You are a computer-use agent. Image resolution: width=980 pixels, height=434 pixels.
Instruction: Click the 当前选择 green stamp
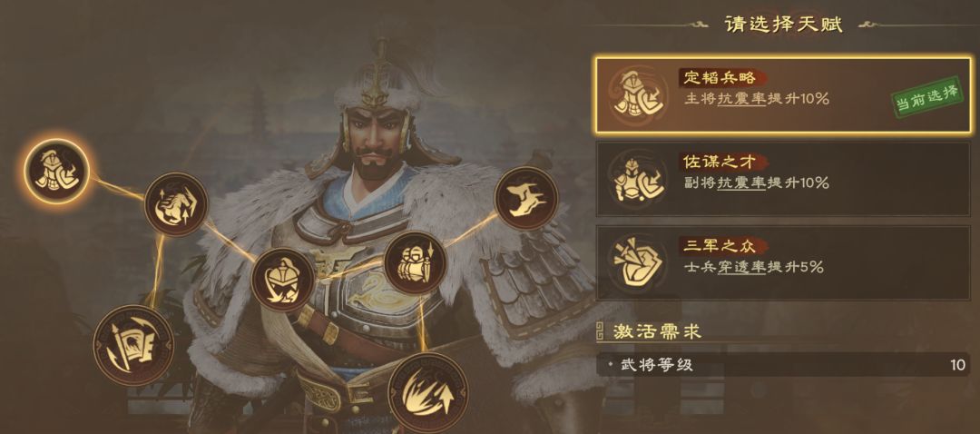point(927,97)
